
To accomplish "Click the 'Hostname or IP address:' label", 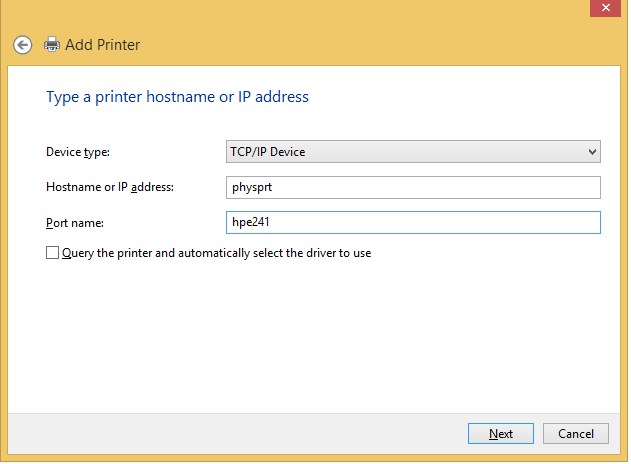I will point(110,187).
